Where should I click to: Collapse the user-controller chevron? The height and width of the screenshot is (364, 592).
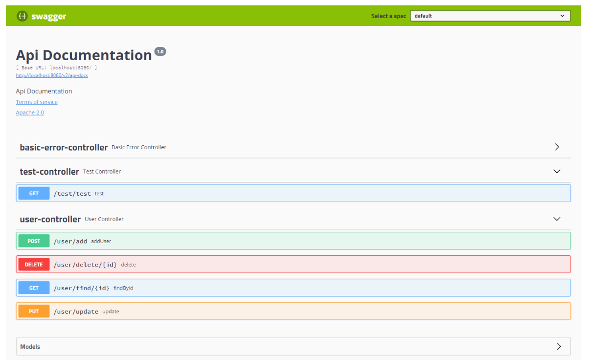tap(557, 219)
